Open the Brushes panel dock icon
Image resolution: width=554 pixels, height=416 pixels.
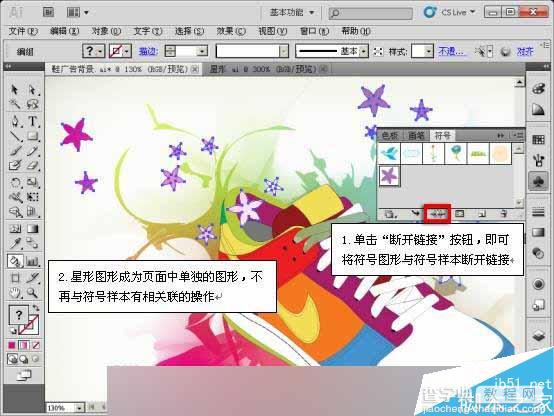(x=538, y=161)
